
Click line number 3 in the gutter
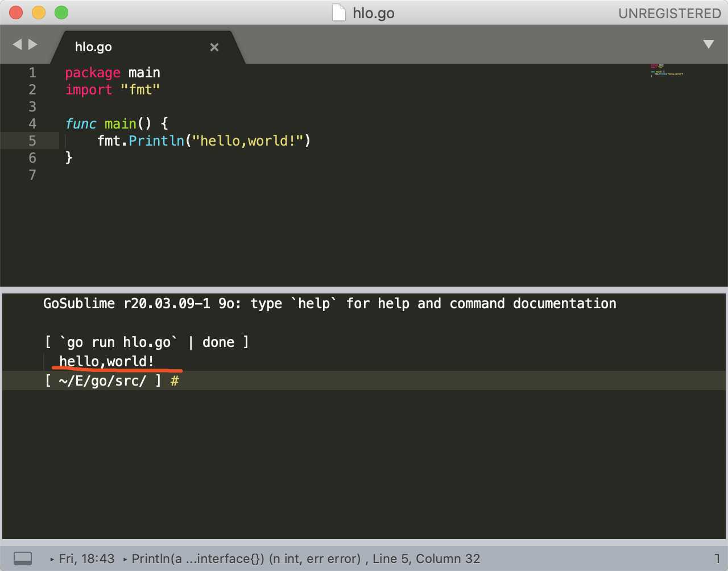point(32,107)
